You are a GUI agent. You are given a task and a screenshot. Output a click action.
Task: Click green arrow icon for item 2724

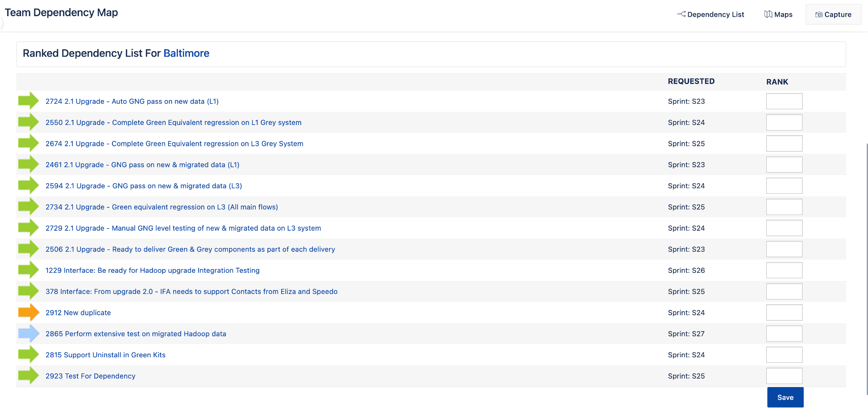28,101
